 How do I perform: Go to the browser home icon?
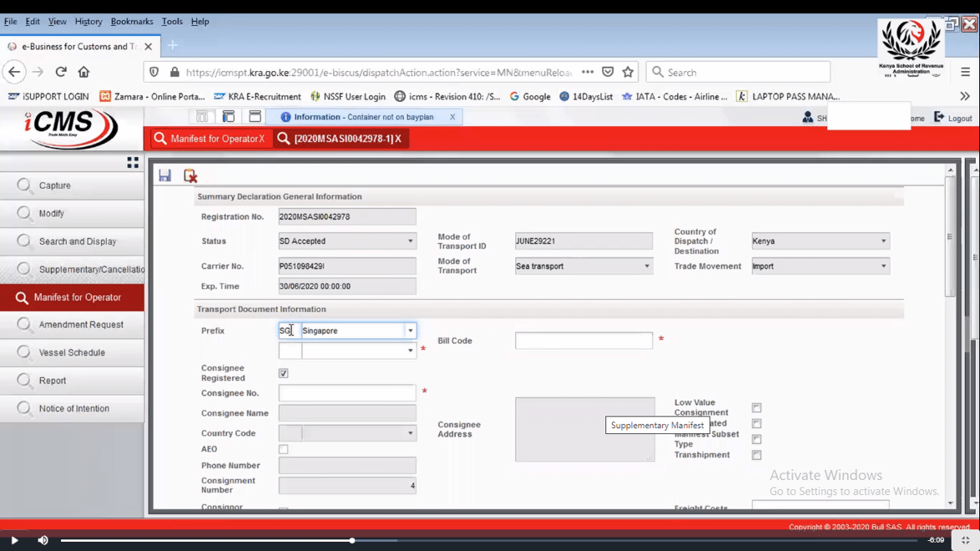coord(83,72)
